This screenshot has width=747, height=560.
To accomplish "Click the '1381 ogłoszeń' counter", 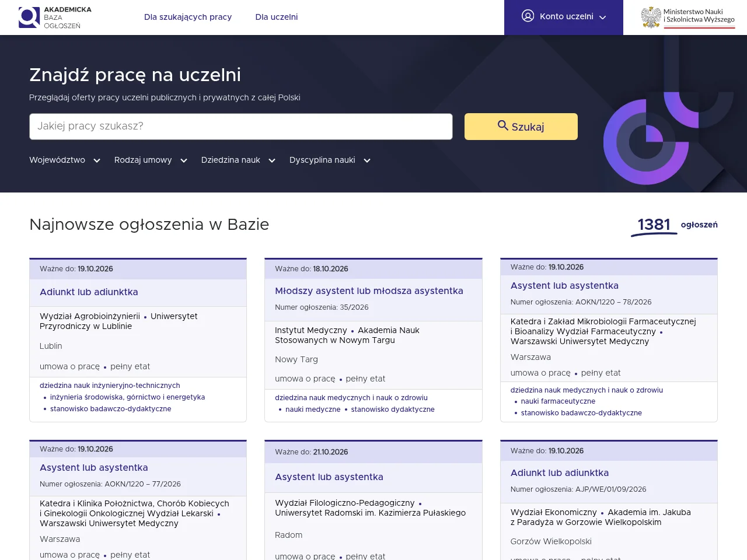I will click(x=675, y=225).
